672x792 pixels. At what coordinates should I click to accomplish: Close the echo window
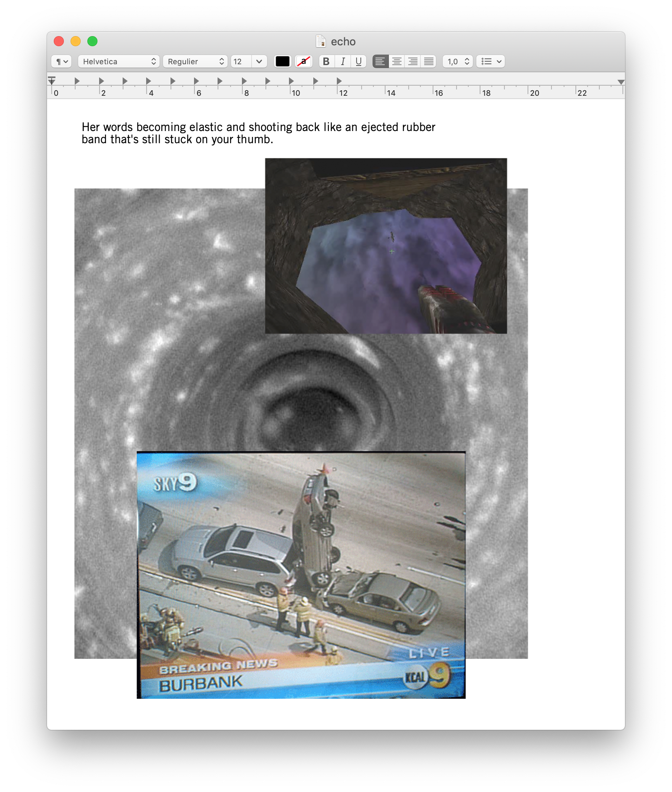click(x=59, y=41)
